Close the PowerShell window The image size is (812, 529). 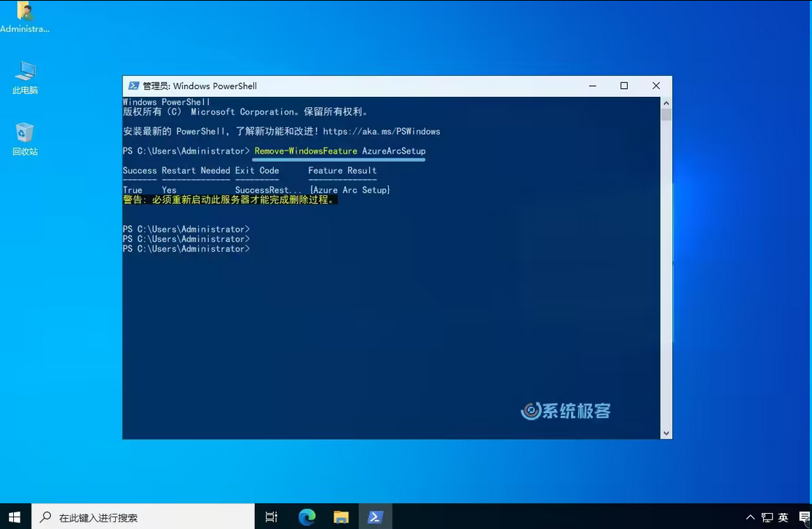pyautogui.click(x=656, y=86)
